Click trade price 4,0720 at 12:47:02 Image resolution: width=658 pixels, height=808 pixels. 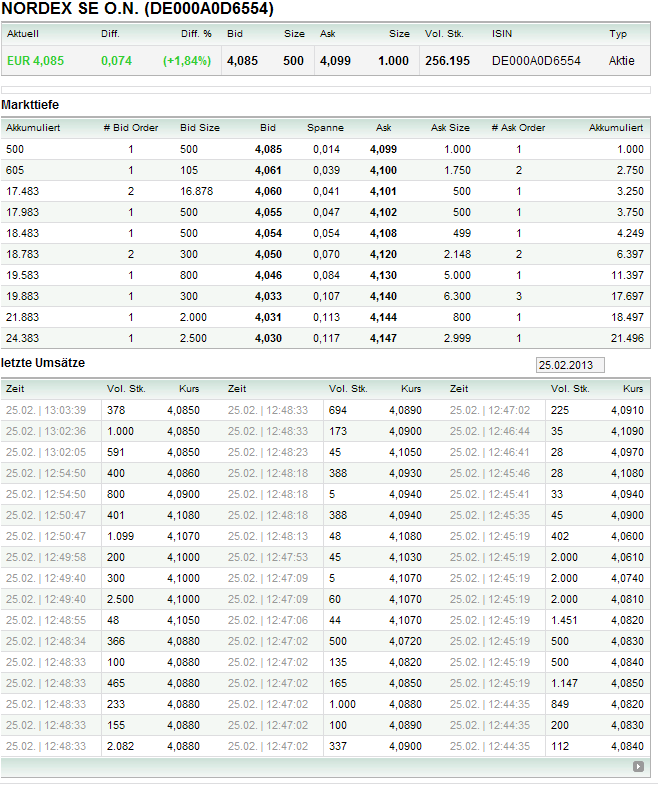(x=405, y=642)
